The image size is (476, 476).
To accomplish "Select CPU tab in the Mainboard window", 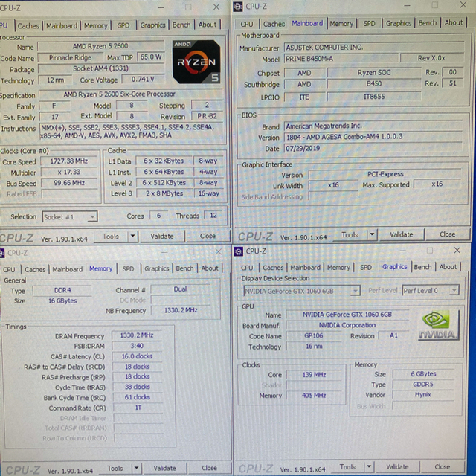I will 247,25.
